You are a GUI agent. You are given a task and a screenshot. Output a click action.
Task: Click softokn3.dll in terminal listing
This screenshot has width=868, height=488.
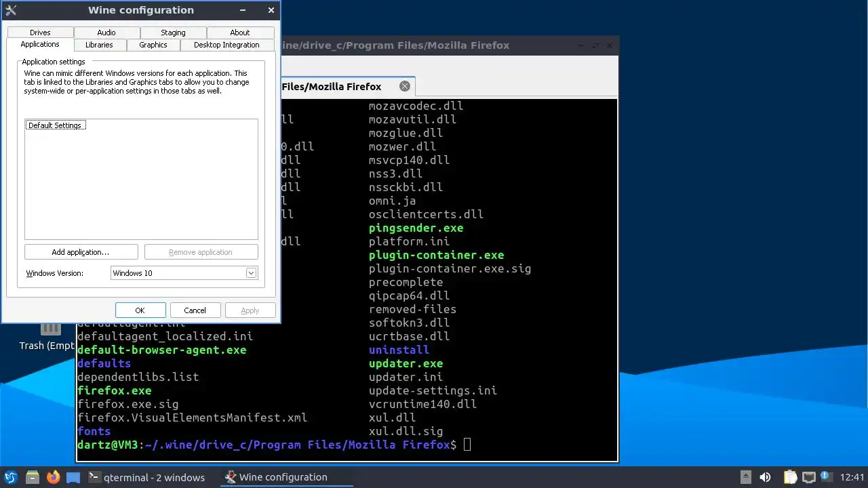pyautogui.click(x=410, y=323)
